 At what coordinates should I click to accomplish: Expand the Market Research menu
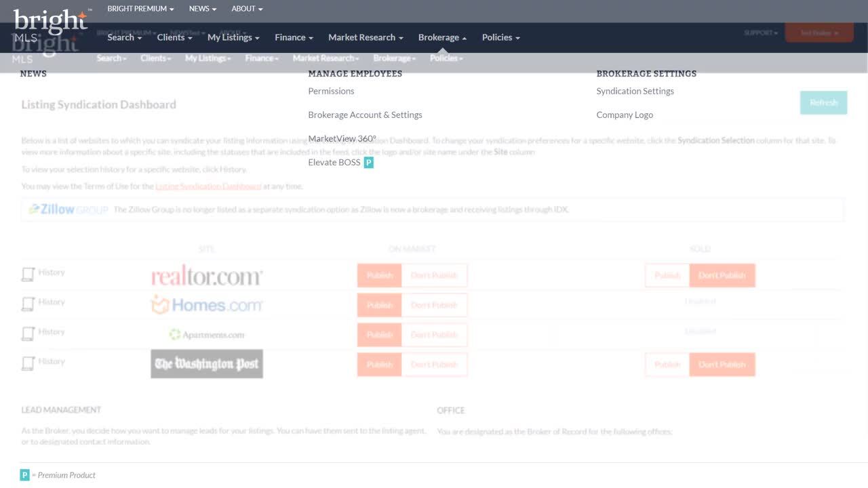coord(366,37)
